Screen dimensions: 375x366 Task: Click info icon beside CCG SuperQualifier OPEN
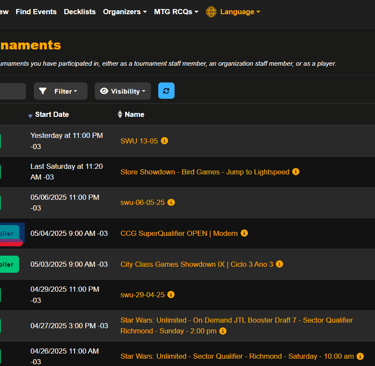point(244,233)
